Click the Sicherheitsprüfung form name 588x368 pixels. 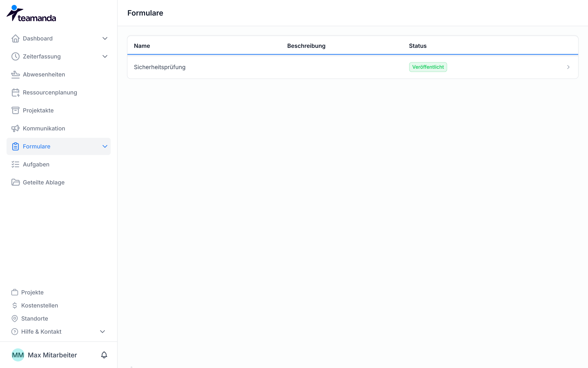pos(160,67)
